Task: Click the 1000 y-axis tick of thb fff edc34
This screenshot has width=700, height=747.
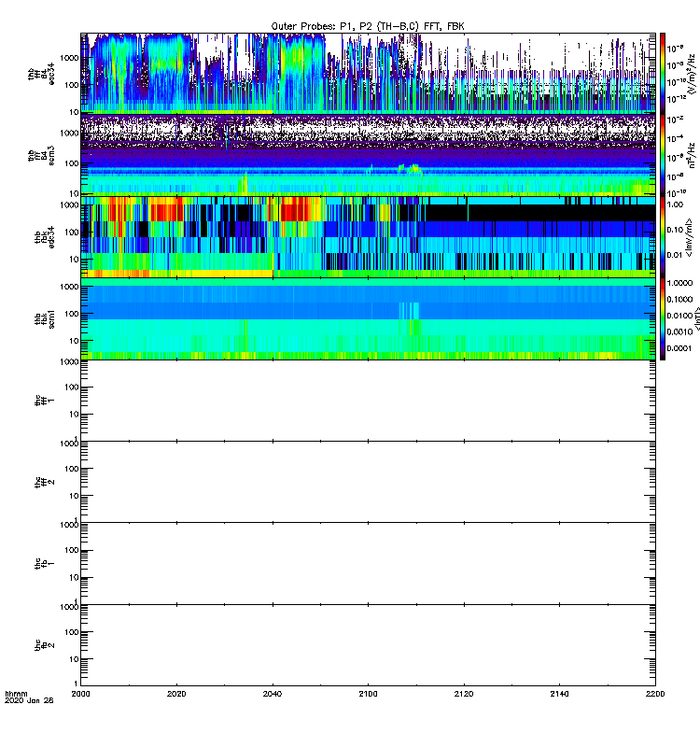Action: [69, 58]
